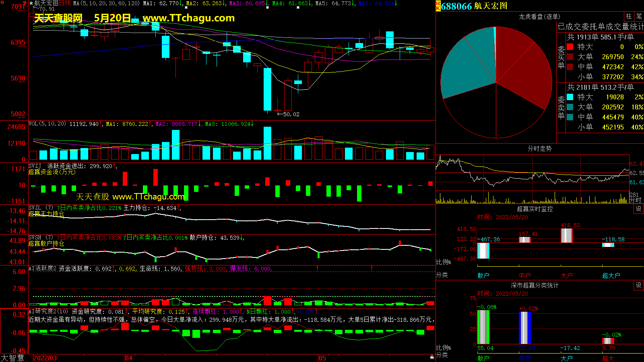Open 设 settings for 超赢实时监控 panel
The width and height of the screenshot is (644, 362).
point(639,209)
